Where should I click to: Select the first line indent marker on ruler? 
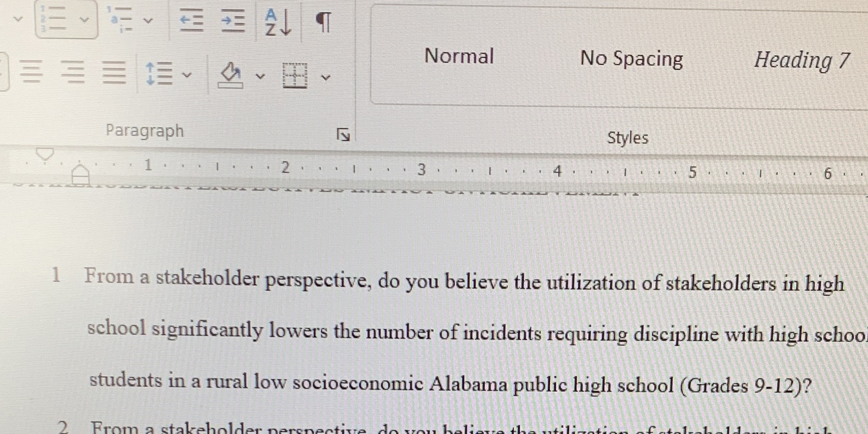pos(45,154)
